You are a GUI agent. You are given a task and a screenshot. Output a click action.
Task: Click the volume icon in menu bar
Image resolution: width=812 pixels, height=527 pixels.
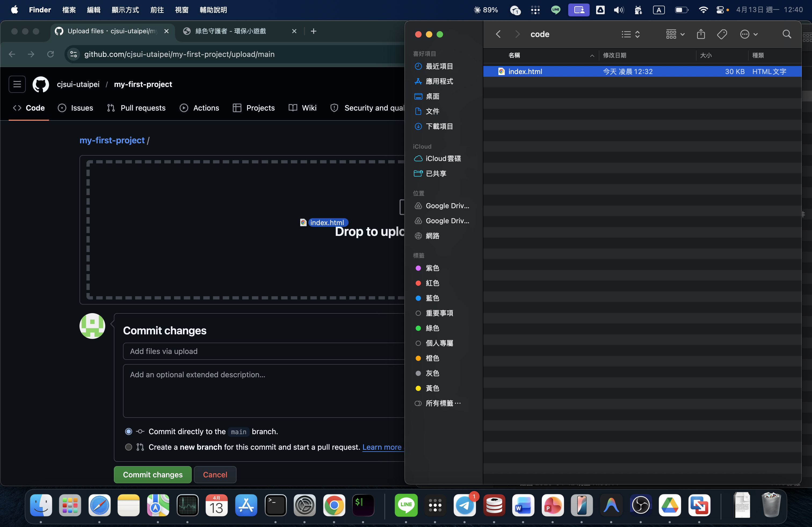(619, 10)
